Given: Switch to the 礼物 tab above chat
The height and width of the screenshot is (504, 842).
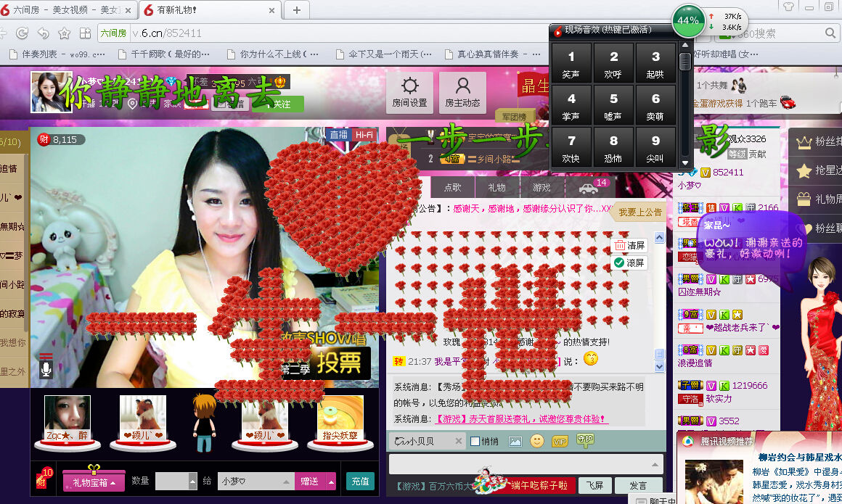Looking at the screenshot, I should coord(496,187).
